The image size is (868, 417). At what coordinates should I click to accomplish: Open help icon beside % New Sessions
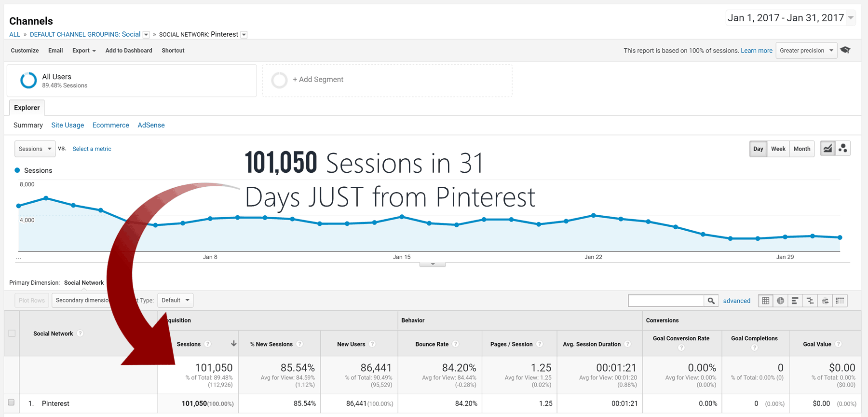click(299, 344)
